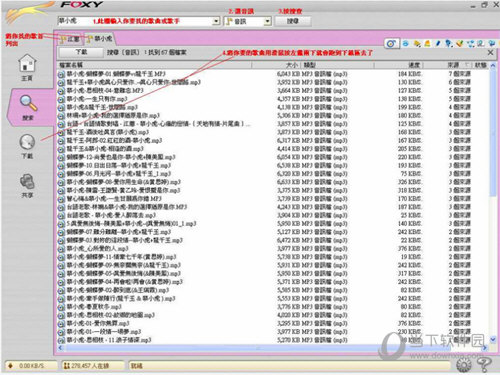Click the small blue cloud toolbar icon
Screen dimensions: 500x375
(x=406, y=43)
